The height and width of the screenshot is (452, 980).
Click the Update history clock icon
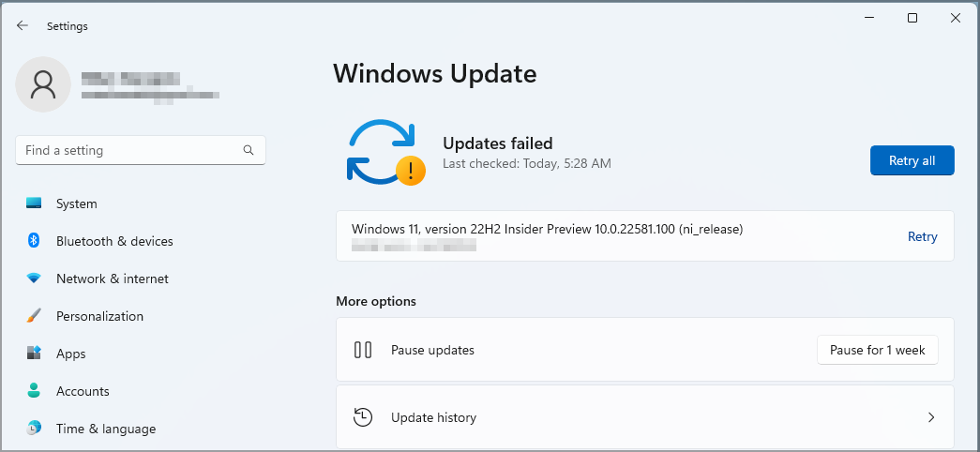(363, 417)
